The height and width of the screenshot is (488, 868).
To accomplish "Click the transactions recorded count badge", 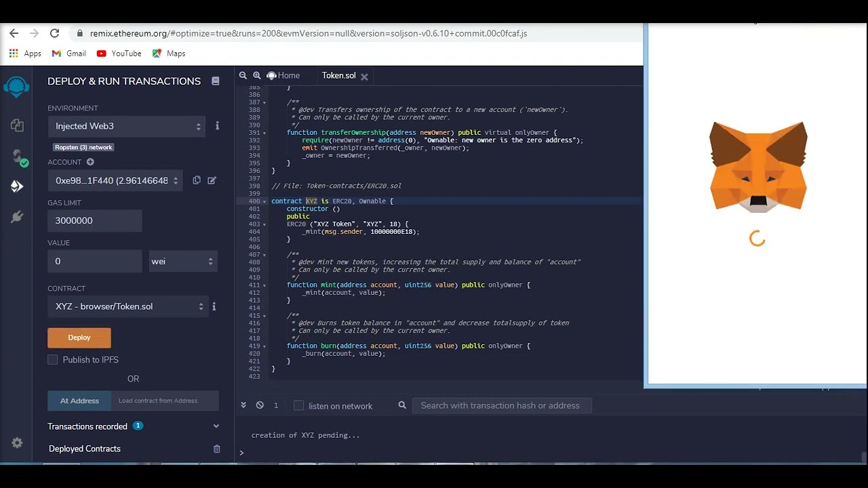I will coord(138,426).
